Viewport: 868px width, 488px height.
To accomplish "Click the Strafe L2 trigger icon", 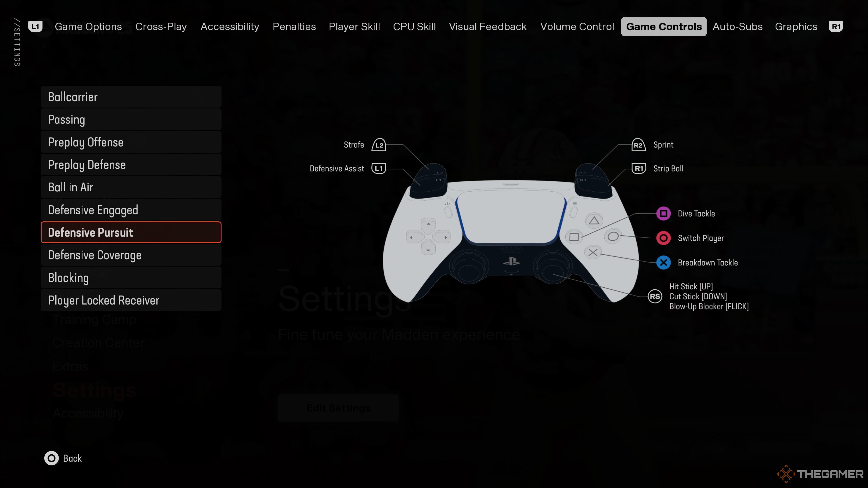I will pyautogui.click(x=379, y=145).
